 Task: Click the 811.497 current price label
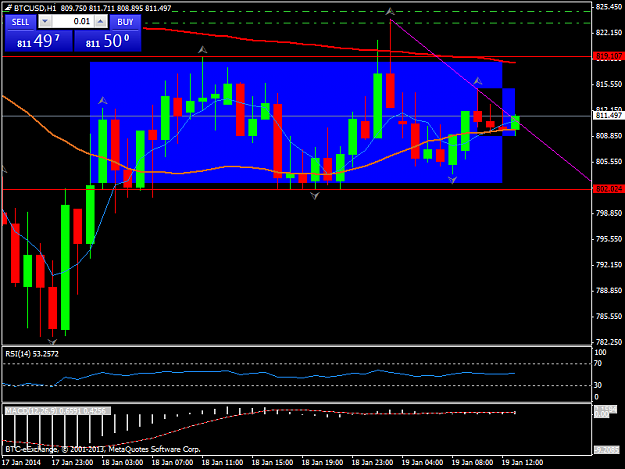coord(608,116)
